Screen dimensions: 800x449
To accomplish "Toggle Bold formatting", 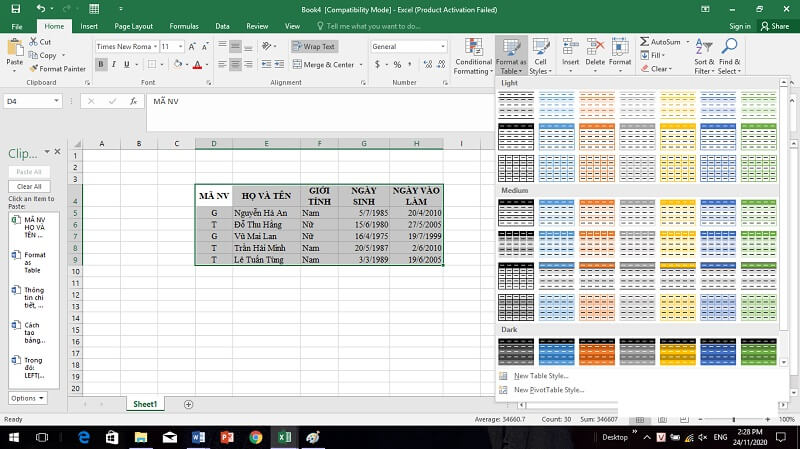I will tap(101, 65).
